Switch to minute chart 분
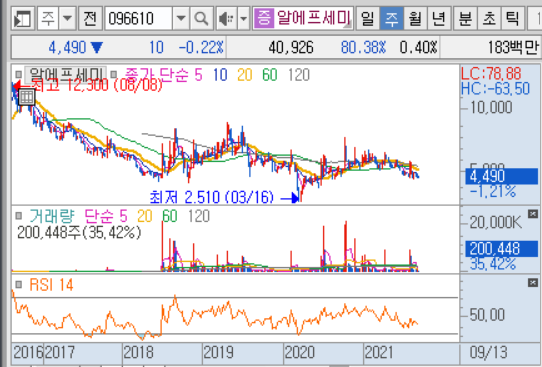The height and width of the screenshot is (367, 542). click(x=465, y=18)
